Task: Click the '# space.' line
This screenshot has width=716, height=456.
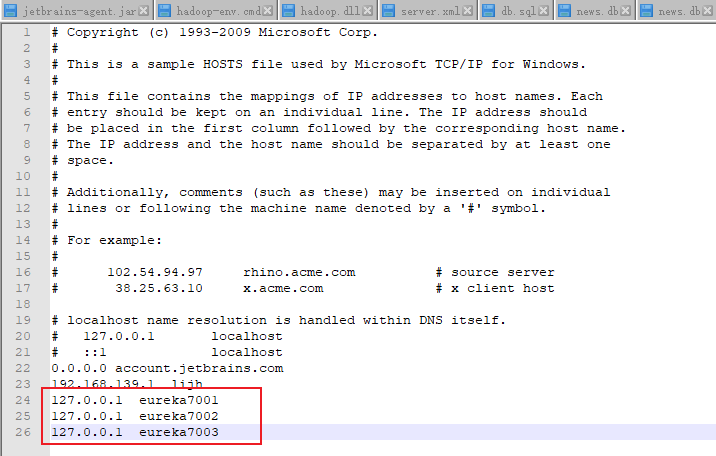Action: tap(82, 160)
